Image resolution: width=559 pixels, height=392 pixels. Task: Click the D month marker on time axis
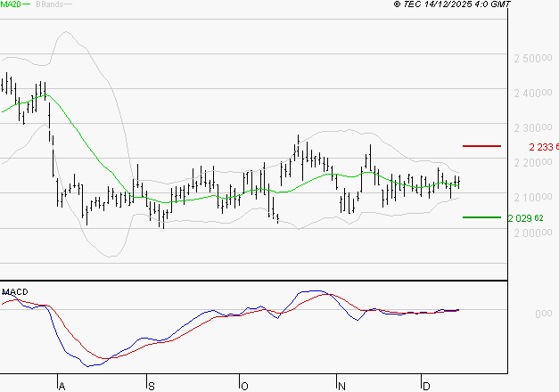426,387
